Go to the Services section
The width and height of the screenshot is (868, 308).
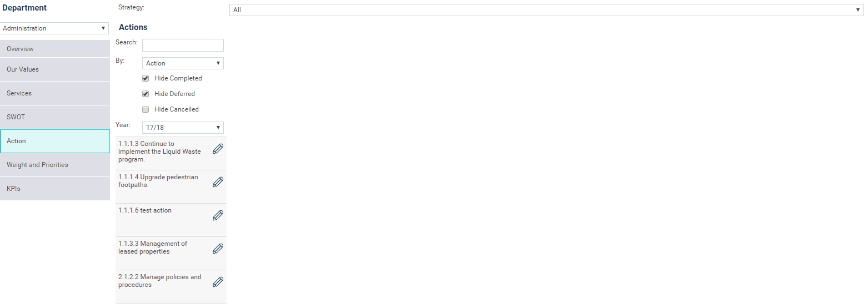click(55, 93)
